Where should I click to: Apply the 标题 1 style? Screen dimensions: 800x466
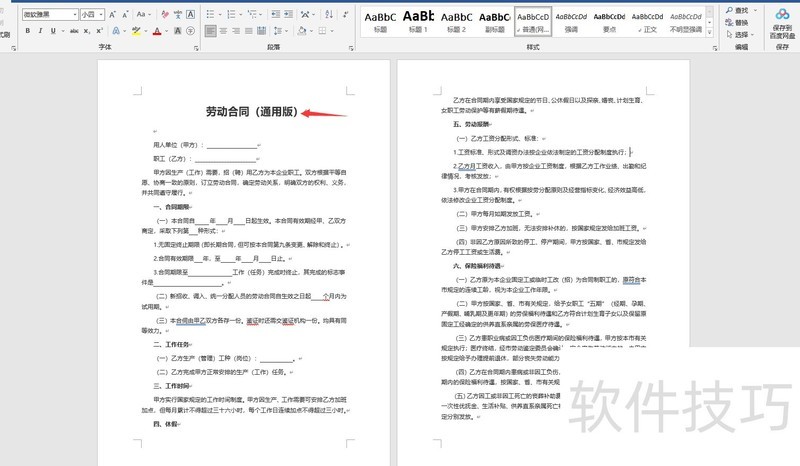coord(417,20)
